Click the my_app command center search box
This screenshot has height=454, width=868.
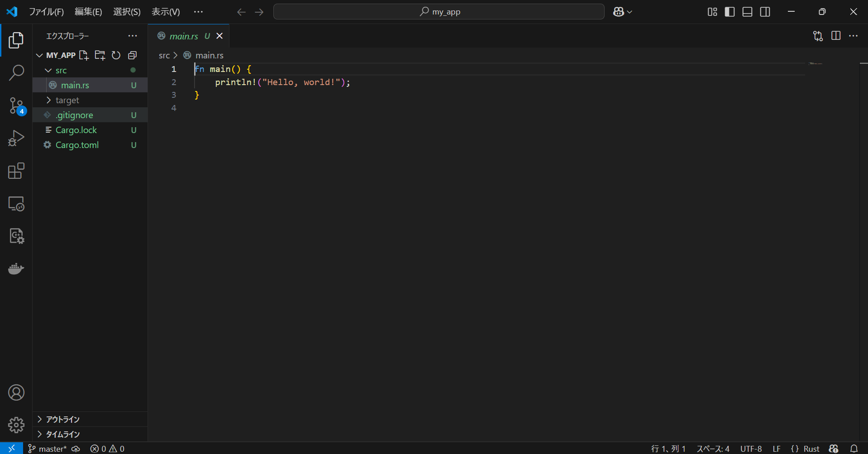coord(439,12)
